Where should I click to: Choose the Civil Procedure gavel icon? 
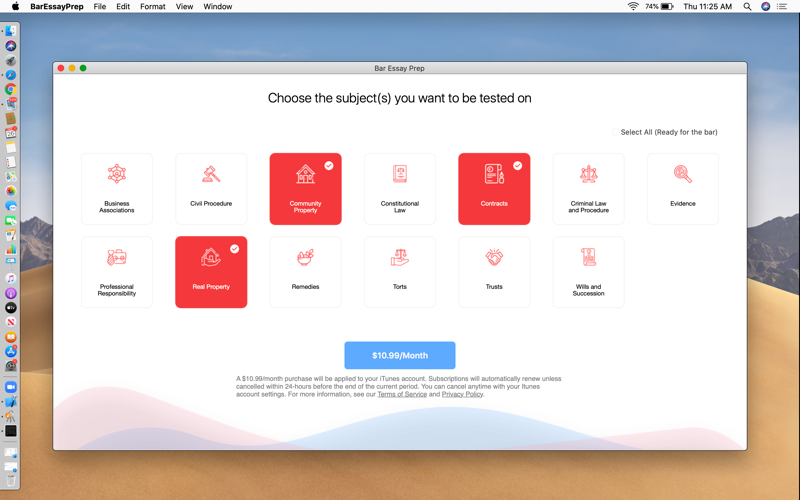pyautogui.click(x=211, y=174)
